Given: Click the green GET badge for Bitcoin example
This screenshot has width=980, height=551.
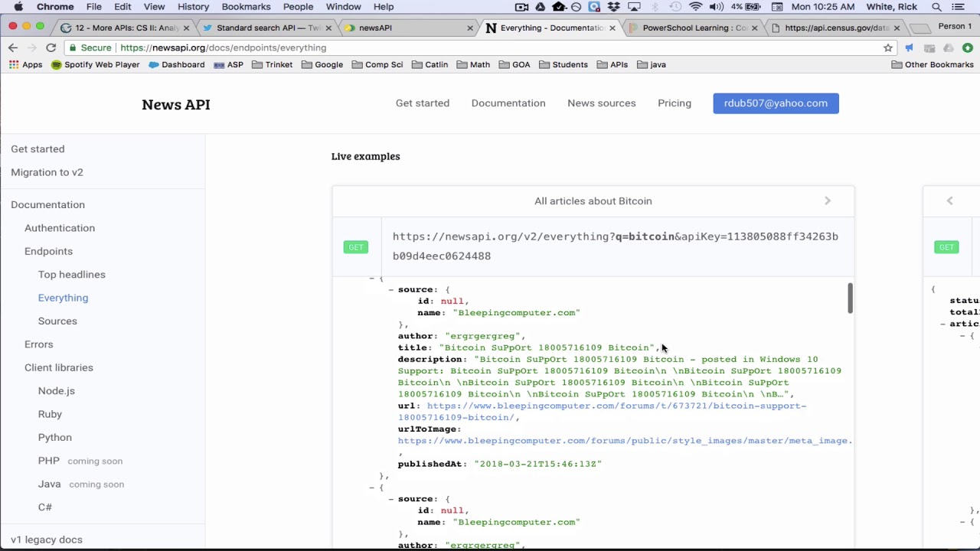Looking at the screenshot, I should pyautogui.click(x=356, y=246).
